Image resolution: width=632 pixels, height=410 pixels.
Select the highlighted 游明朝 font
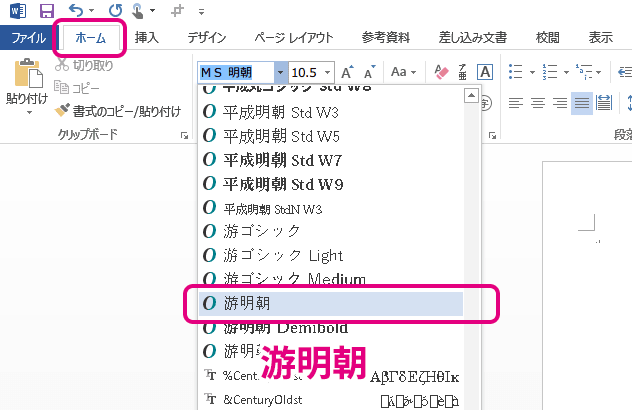[x=331, y=303]
